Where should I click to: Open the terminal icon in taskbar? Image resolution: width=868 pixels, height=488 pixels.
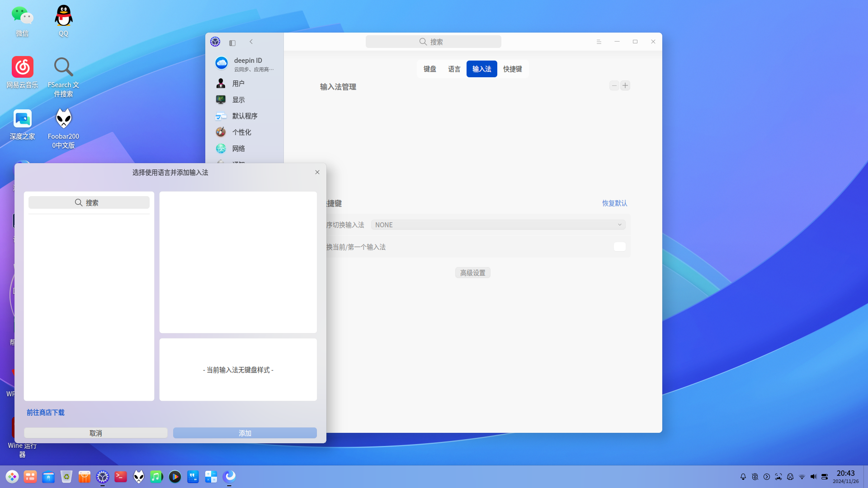(x=121, y=477)
